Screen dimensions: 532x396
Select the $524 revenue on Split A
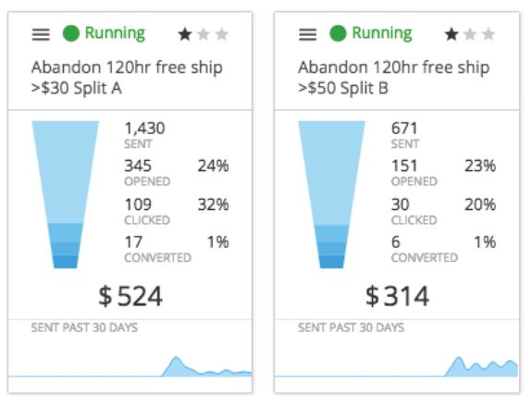[x=130, y=296]
